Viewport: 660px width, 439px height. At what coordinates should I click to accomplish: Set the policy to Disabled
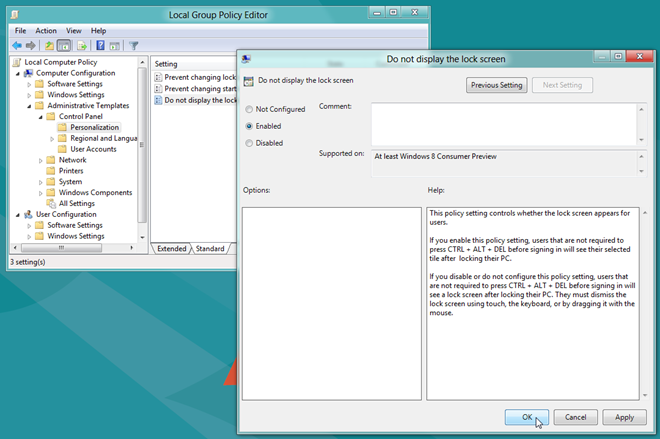[x=249, y=143]
